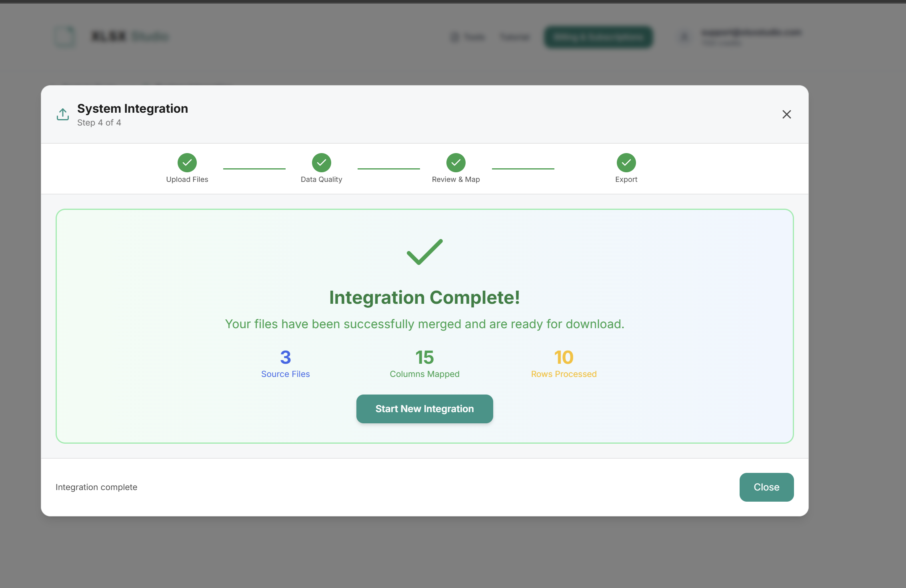Open the Tutorial menu item
906x588 pixels.
point(515,37)
